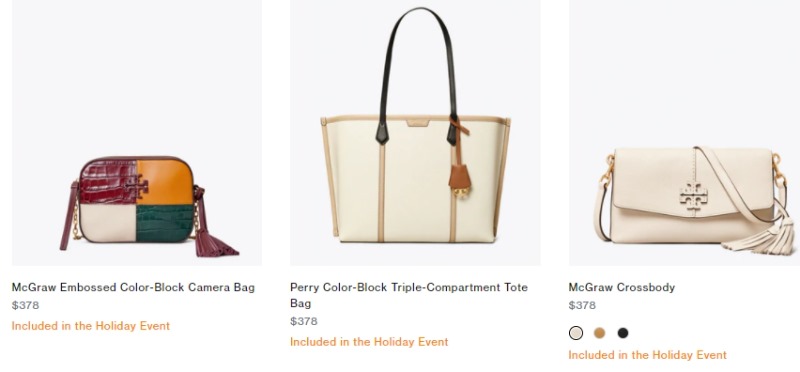
Task: Select the tan color swatch
Action: (599, 333)
